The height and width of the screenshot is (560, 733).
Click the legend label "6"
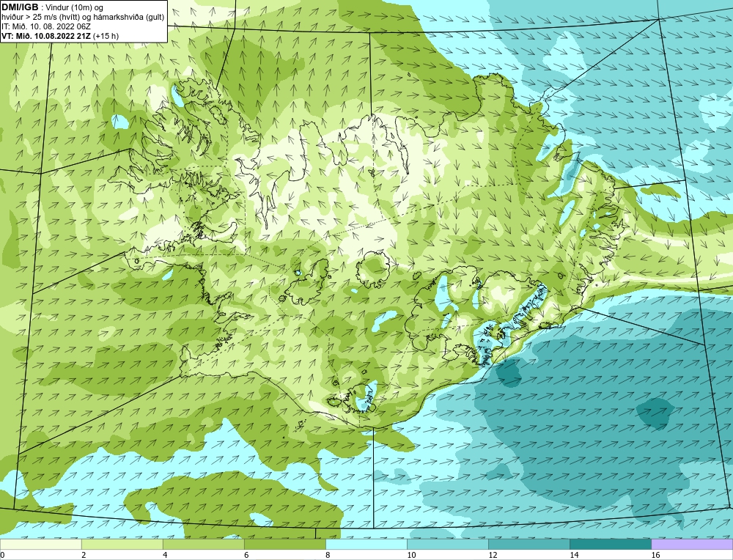[x=246, y=555]
